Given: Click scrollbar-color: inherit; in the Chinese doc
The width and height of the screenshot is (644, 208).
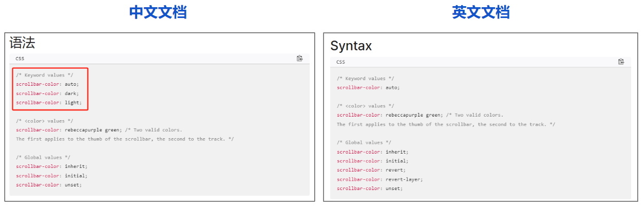Looking at the screenshot, I should pyautogui.click(x=51, y=166).
